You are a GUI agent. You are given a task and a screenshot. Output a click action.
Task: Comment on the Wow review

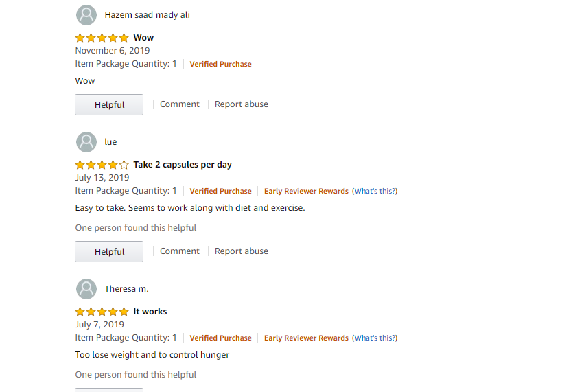click(180, 104)
